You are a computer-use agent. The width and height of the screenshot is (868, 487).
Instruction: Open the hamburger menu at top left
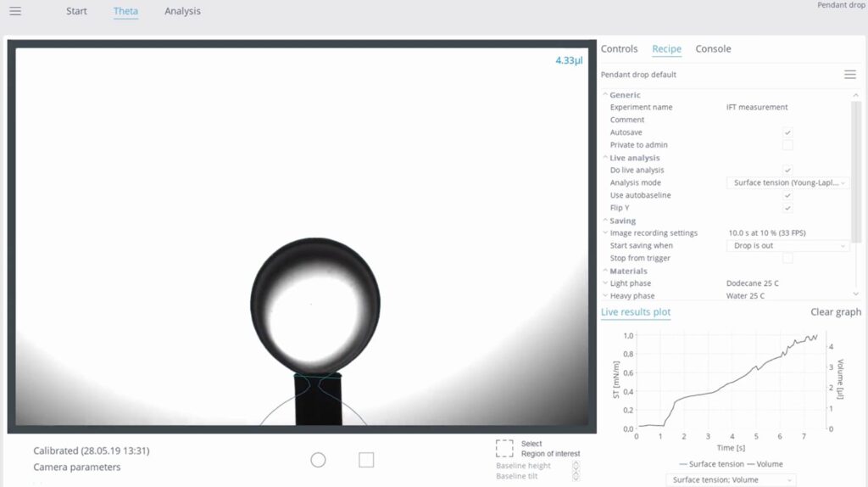tap(15, 12)
